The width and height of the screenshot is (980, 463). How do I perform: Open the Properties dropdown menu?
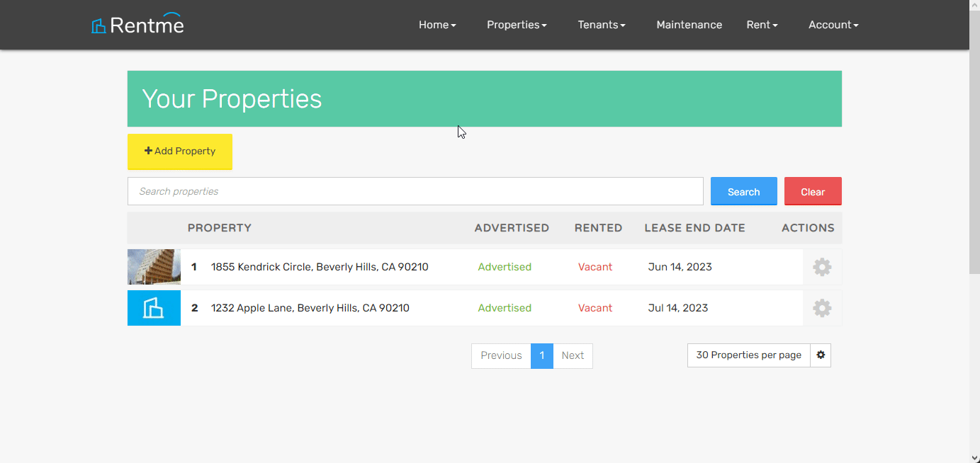pyautogui.click(x=517, y=24)
